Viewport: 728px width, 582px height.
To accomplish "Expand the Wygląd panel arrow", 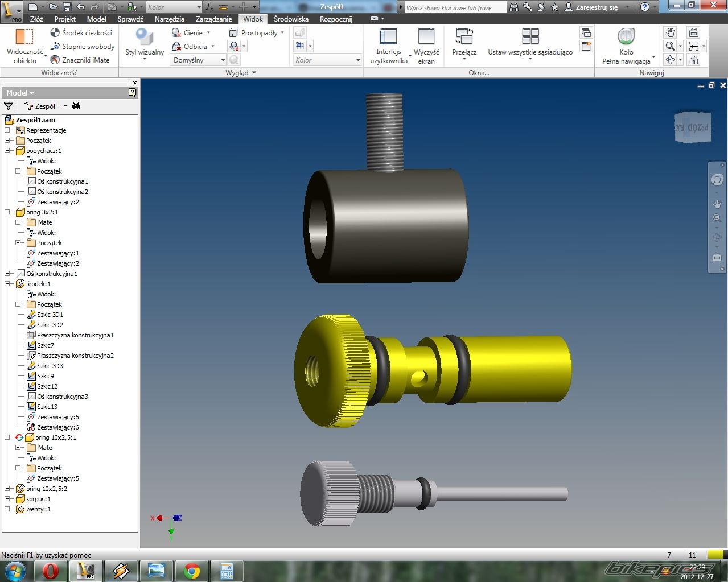I will 254,73.
